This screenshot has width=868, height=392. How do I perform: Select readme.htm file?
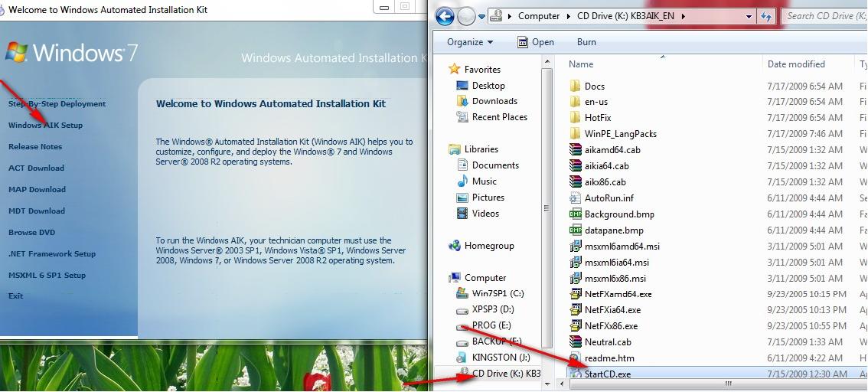(x=602, y=358)
